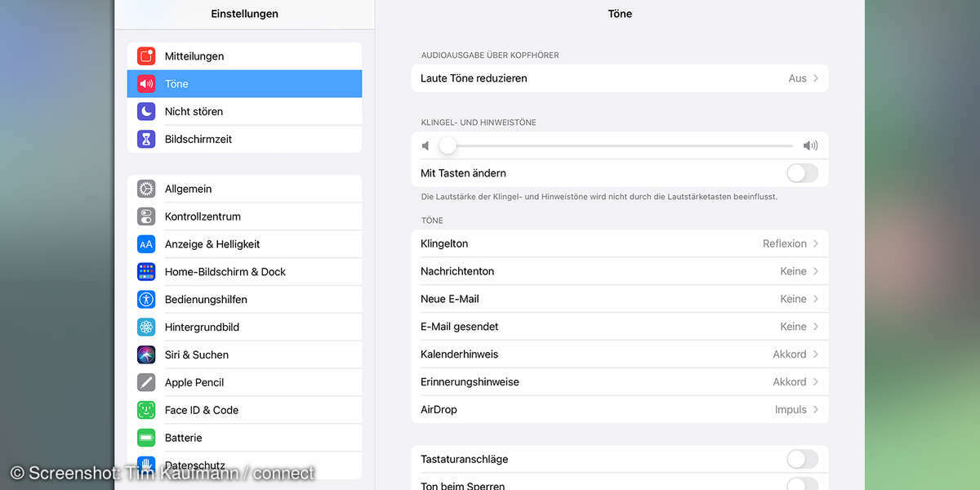Open Klingelton options via its chevron

[x=815, y=243]
